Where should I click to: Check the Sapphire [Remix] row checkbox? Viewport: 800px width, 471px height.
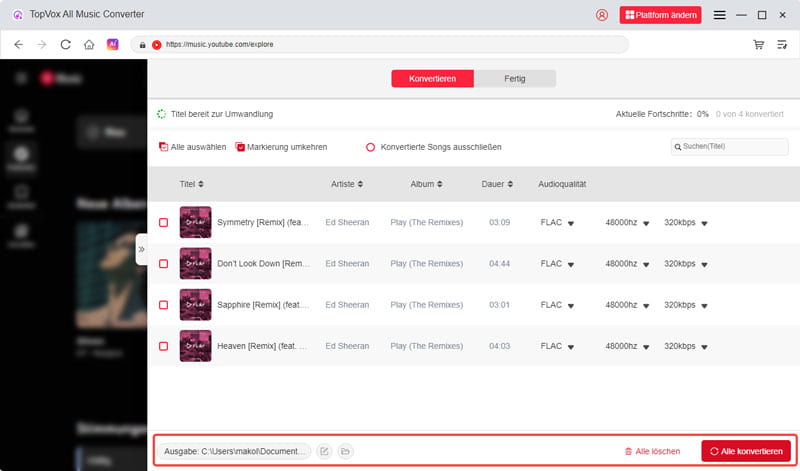tap(163, 305)
